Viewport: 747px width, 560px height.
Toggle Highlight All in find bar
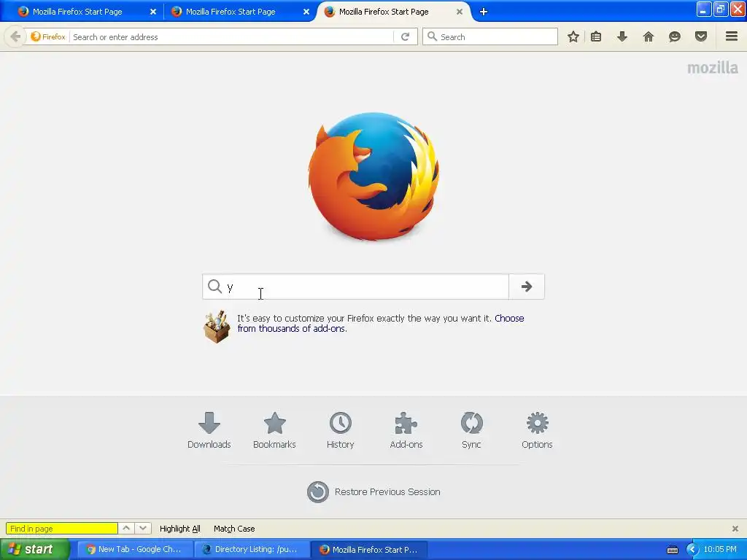pyautogui.click(x=179, y=529)
